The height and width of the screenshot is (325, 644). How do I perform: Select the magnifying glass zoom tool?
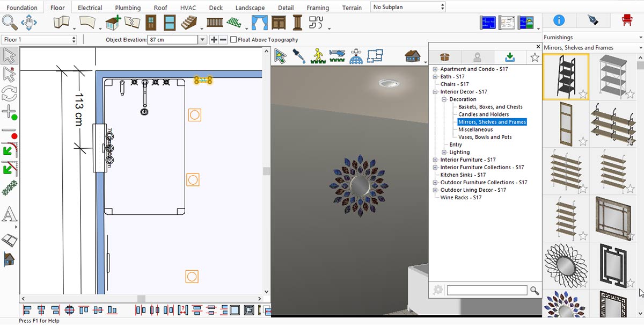point(9,23)
